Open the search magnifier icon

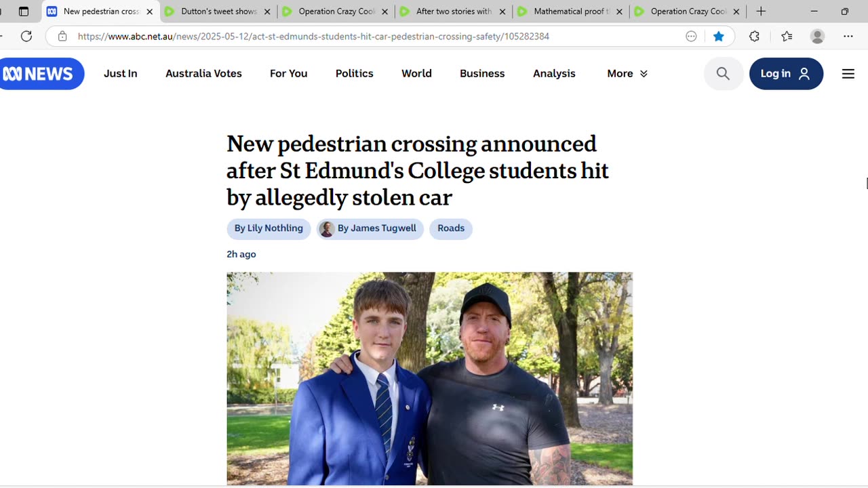(x=723, y=74)
